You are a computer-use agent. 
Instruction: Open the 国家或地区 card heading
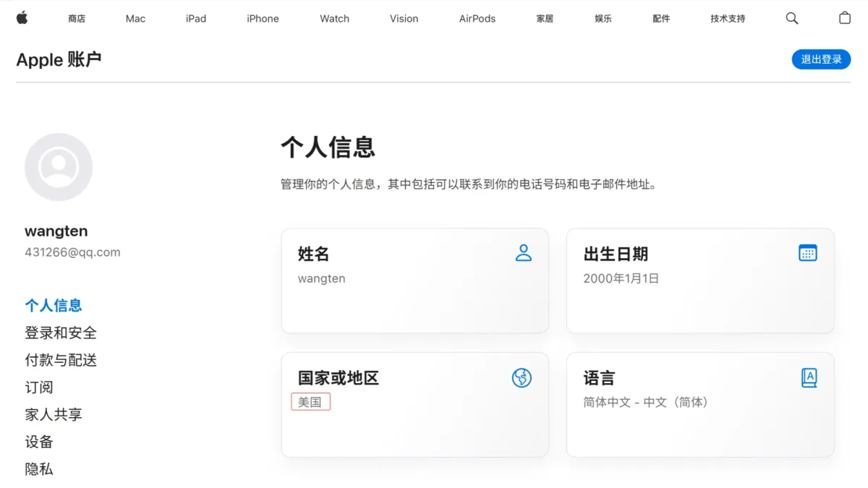tap(339, 377)
